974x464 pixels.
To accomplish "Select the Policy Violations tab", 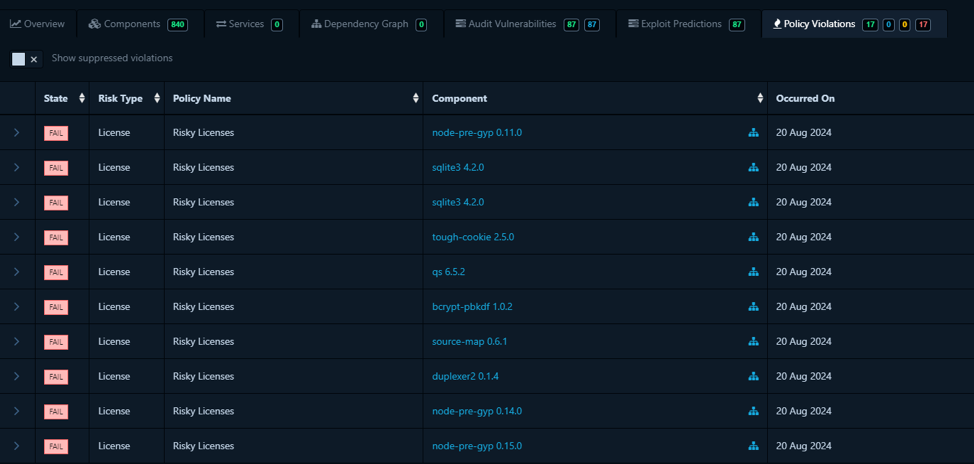I will (x=854, y=24).
